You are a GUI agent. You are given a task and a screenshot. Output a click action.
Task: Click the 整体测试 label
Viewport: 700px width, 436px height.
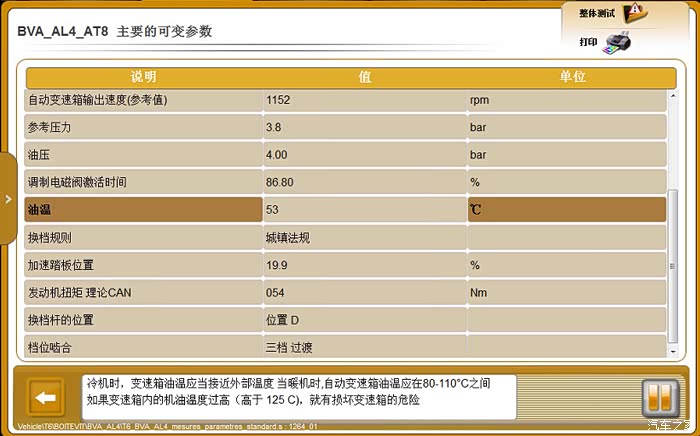click(597, 13)
